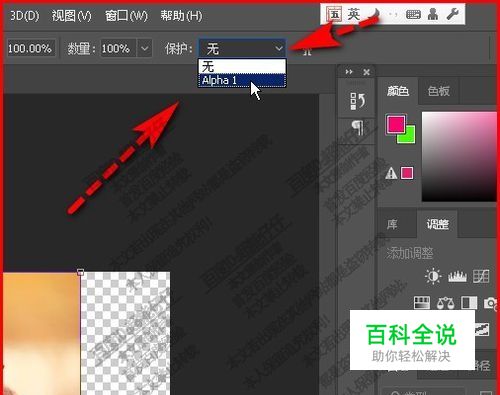Close the collapsed panel strip
The width and height of the screenshot is (500, 395).
pos(366,72)
